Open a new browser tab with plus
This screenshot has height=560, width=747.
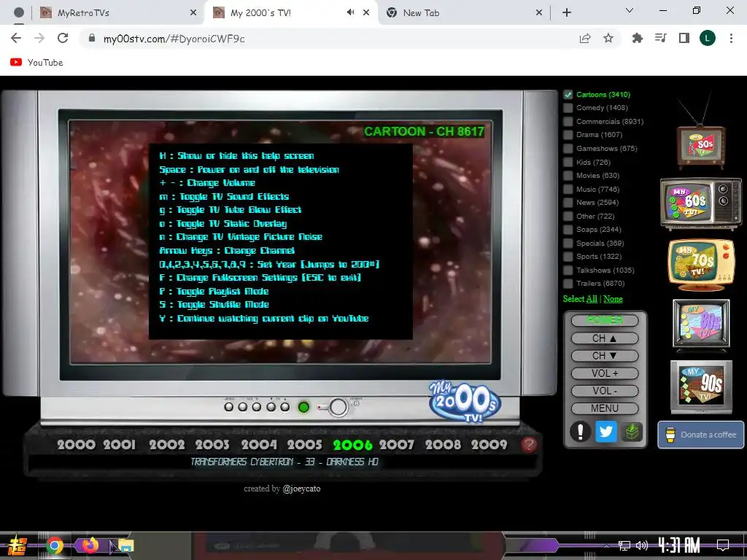566,12
